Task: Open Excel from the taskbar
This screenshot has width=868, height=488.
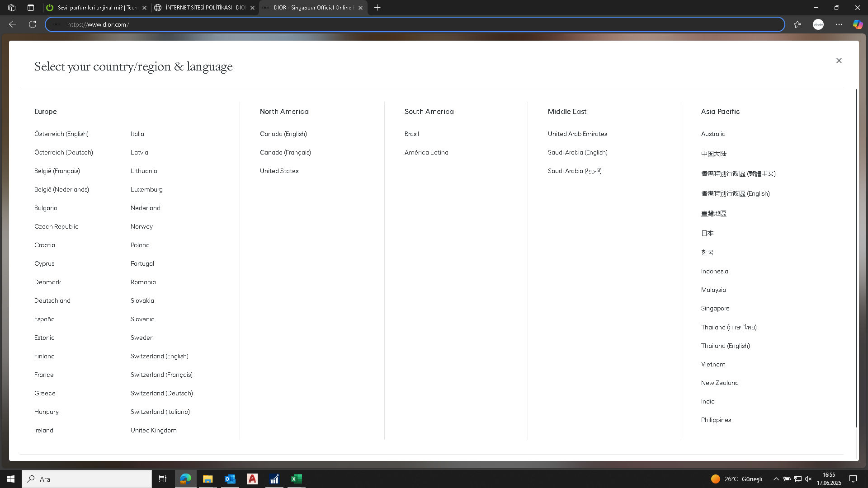Action: pos(297,479)
